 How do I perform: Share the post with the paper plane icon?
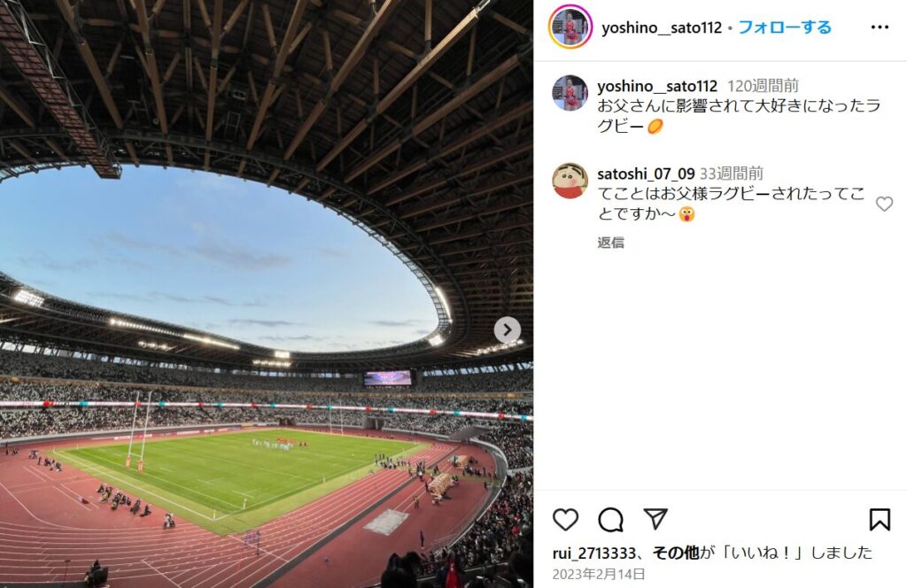tap(655, 519)
